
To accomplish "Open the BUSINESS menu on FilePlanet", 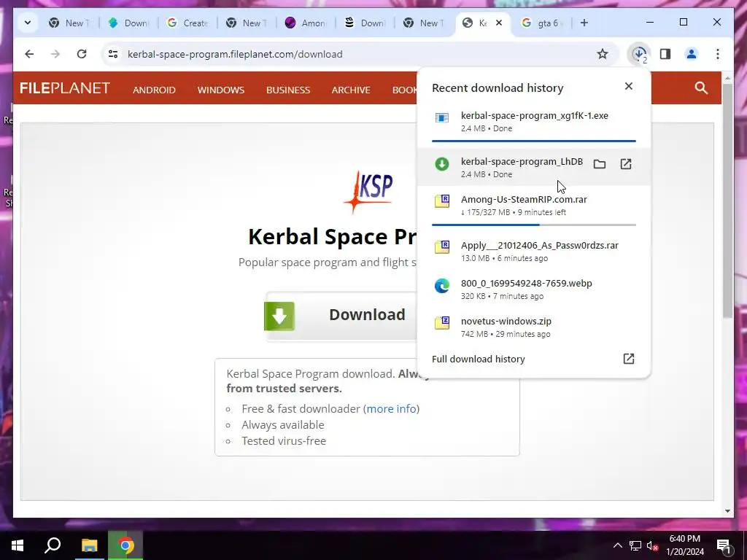I will pyautogui.click(x=287, y=90).
